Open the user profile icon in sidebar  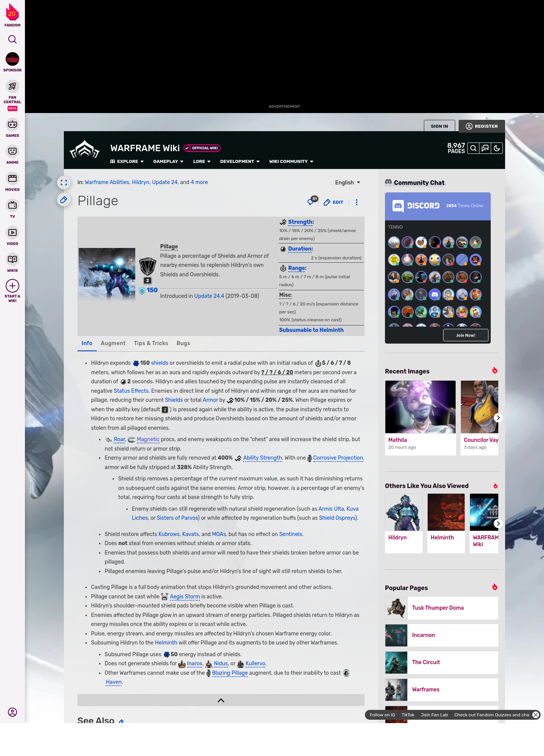tap(12, 712)
